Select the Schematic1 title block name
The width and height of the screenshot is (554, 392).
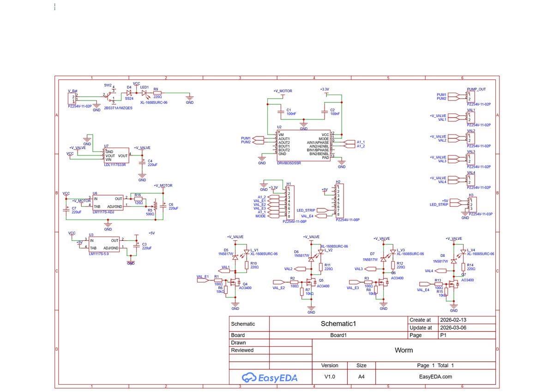pos(338,324)
